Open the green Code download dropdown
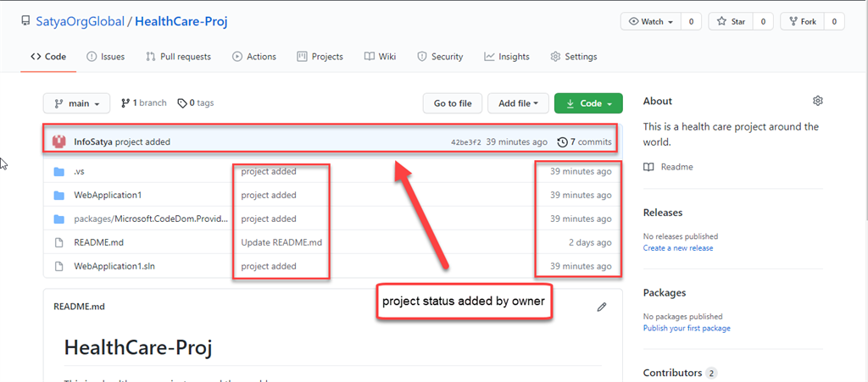The image size is (868, 382). (588, 103)
